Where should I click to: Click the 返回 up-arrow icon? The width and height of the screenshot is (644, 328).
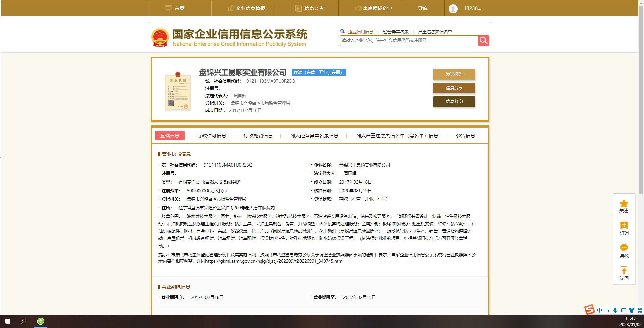pyautogui.click(x=624, y=271)
